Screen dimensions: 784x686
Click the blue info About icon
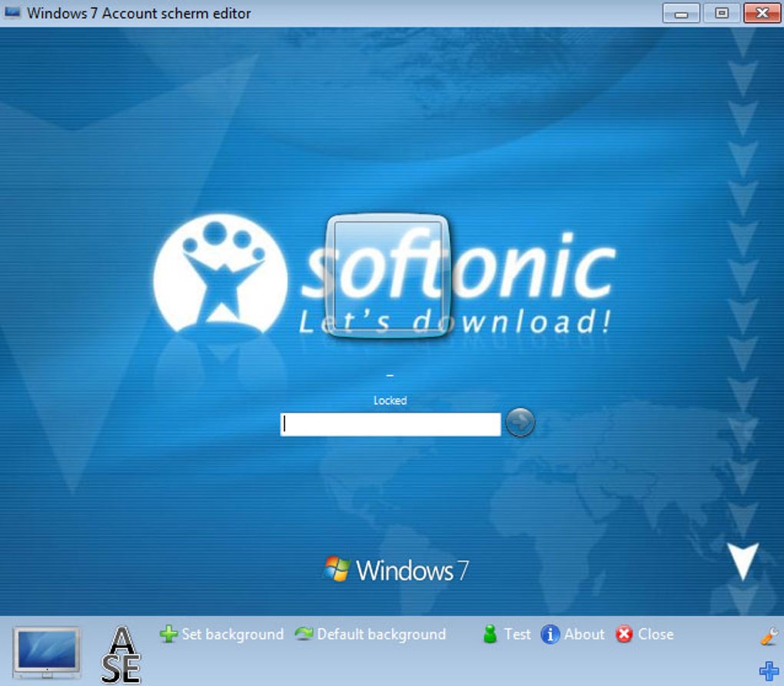pyautogui.click(x=550, y=634)
